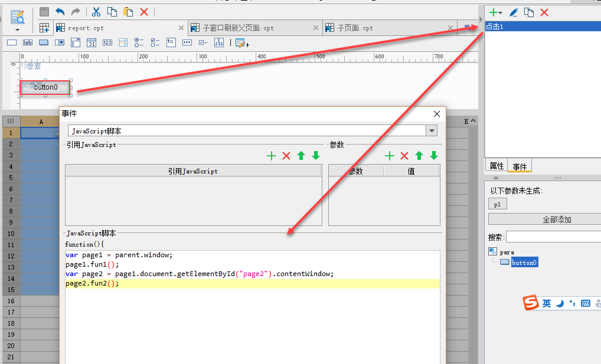
Task: Select the combo checkbox widget icon
Action: click(76, 42)
